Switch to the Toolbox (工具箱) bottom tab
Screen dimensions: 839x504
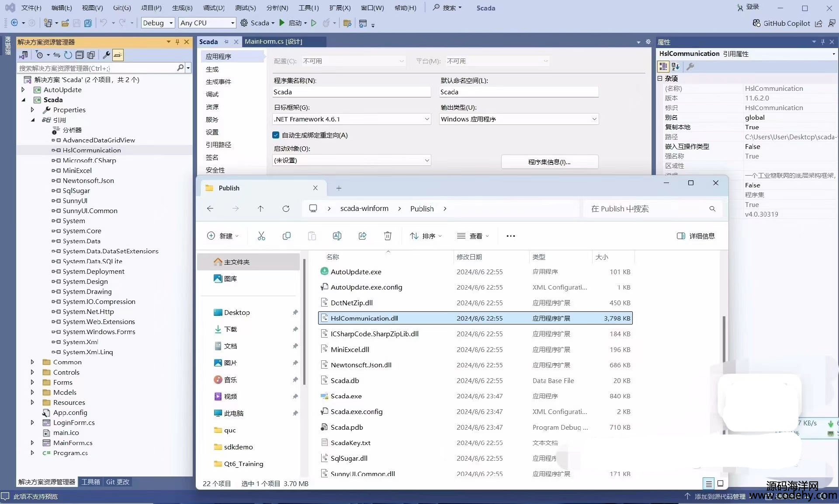(91, 482)
